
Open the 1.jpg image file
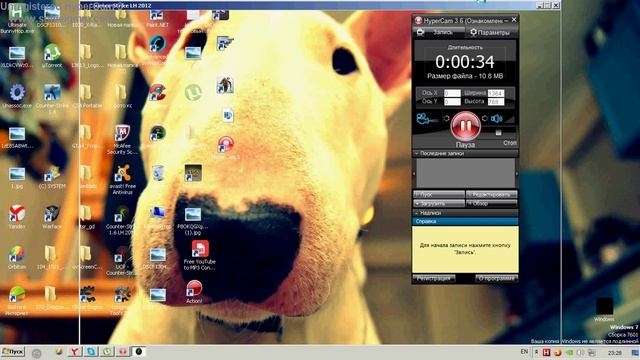[x=17, y=178]
